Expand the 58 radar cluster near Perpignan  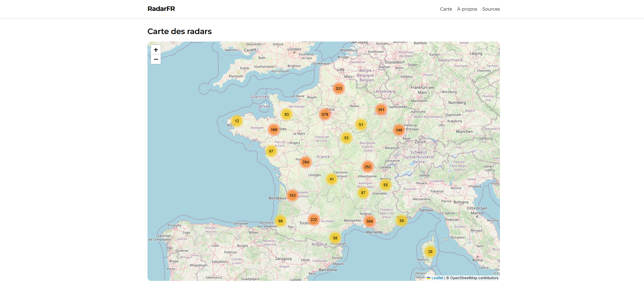coord(335,238)
